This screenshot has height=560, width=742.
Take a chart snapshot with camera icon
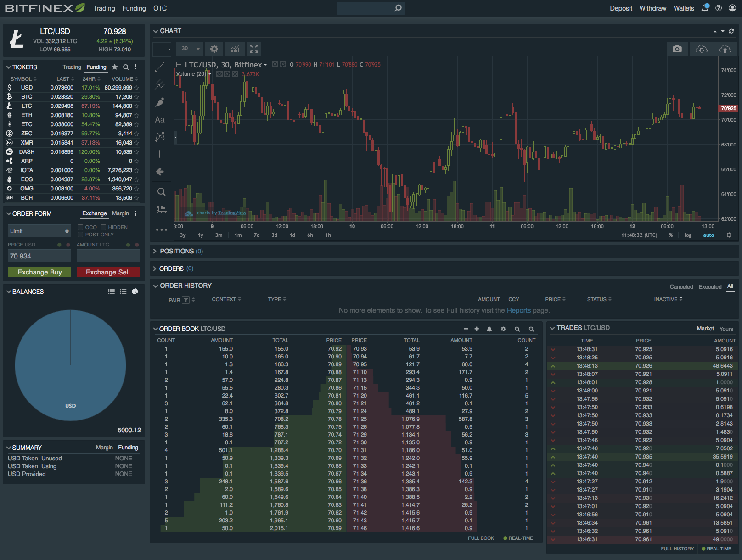click(x=677, y=49)
